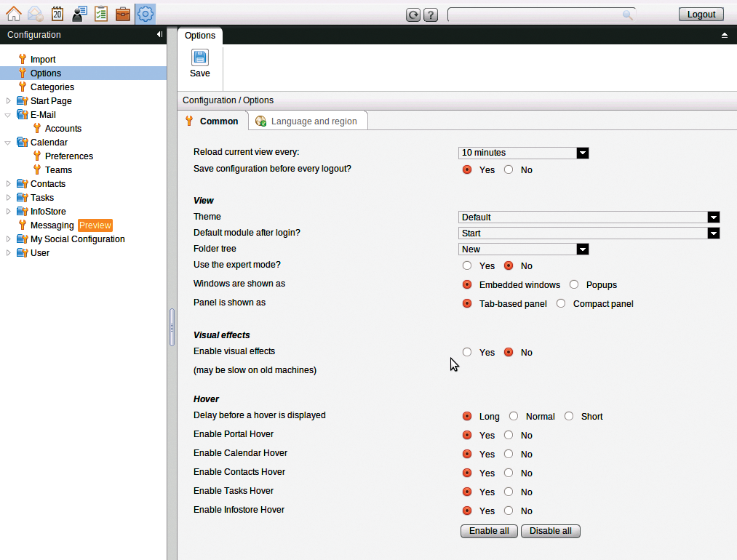Open the reload interval dropdown
This screenshot has width=737, height=560.
(583, 153)
